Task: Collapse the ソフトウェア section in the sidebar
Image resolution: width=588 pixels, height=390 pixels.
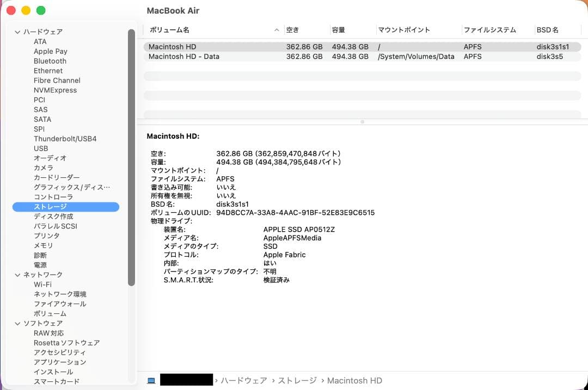Action: point(18,323)
